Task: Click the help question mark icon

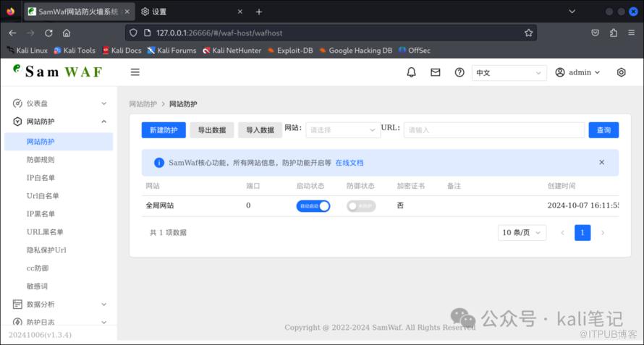Action: coord(459,72)
